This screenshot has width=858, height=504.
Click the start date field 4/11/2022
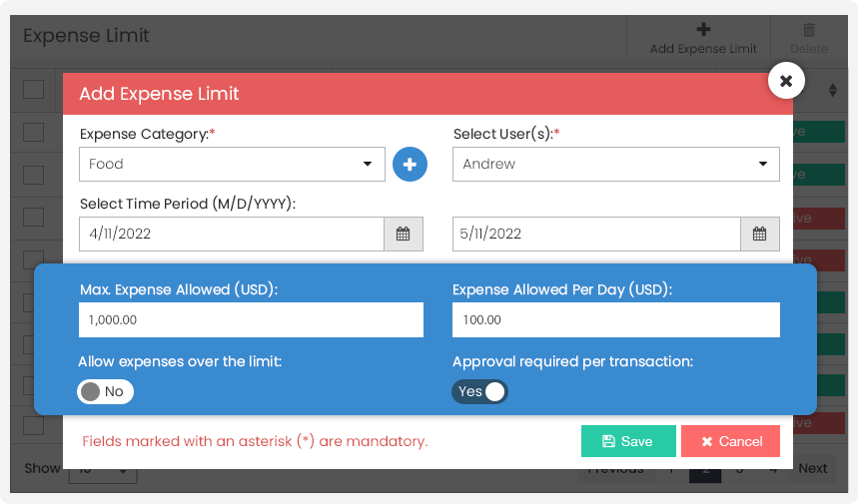[x=232, y=234]
